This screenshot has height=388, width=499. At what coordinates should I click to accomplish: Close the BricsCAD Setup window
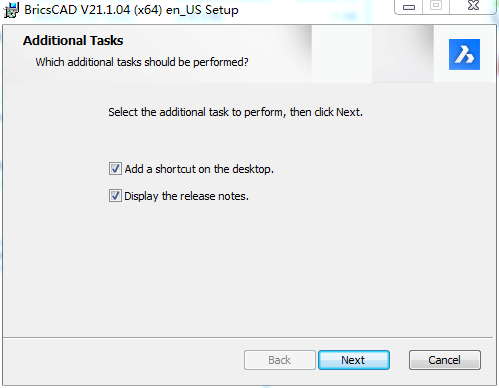click(x=473, y=6)
